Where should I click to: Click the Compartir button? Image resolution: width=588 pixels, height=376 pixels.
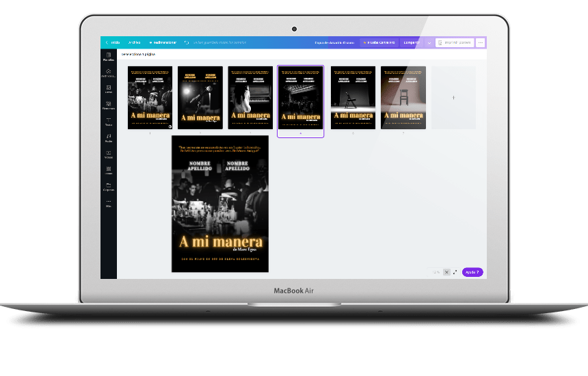coord(412,42)
